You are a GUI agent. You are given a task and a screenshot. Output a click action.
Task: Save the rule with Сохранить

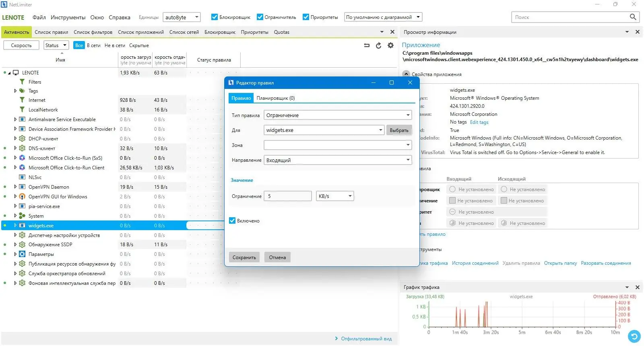[244, 257]
